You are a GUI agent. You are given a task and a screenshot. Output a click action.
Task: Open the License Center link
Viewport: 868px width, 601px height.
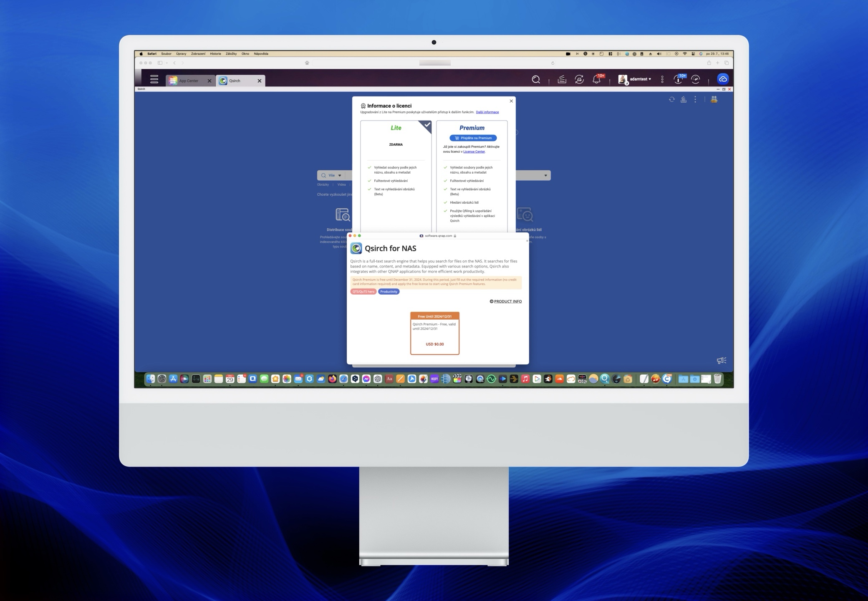(474, 152)
